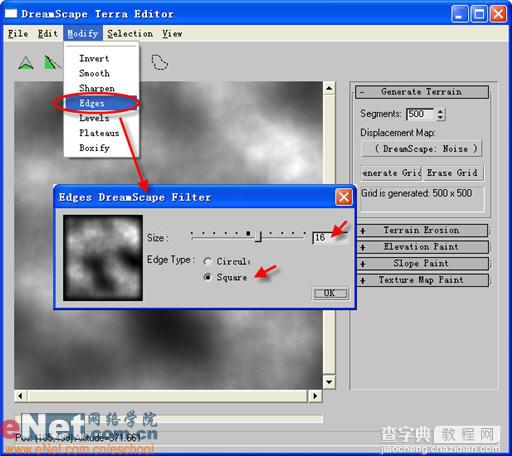
Task: Click the Segments field showing 500
Action: point(420,114)
